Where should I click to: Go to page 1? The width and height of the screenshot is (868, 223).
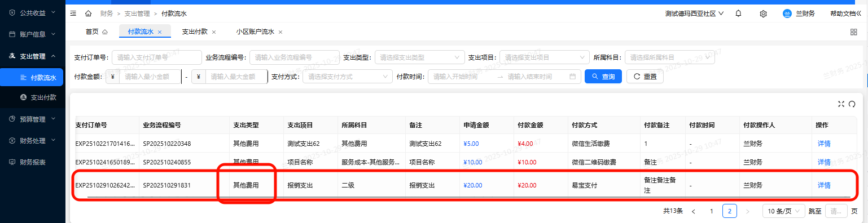711,212
